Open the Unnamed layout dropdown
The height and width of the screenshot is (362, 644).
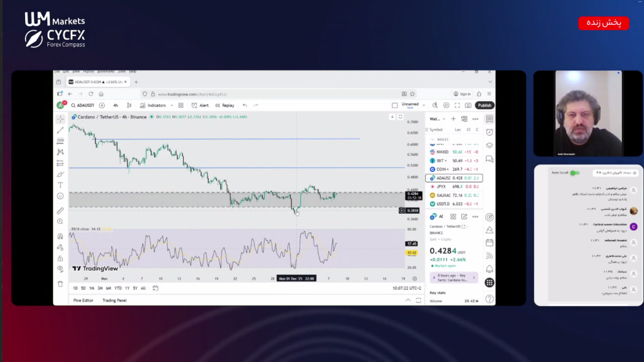pyautogui.click(x=424, y=106)
